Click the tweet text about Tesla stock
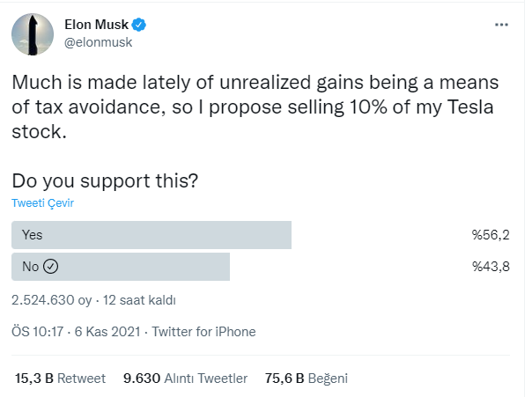The image size is (532, 397). click(x=255, y=107)
